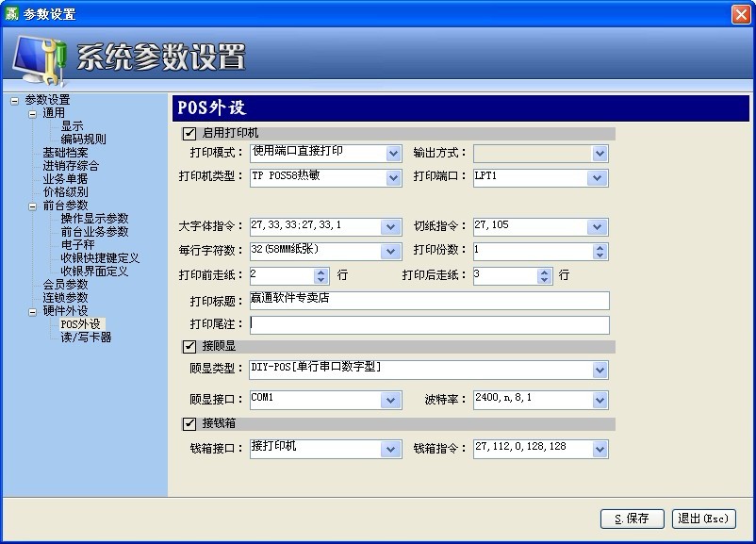Open the 大字体指令 dropdown
The height and width of the screenshot is (544, 756).
(390, 227)
